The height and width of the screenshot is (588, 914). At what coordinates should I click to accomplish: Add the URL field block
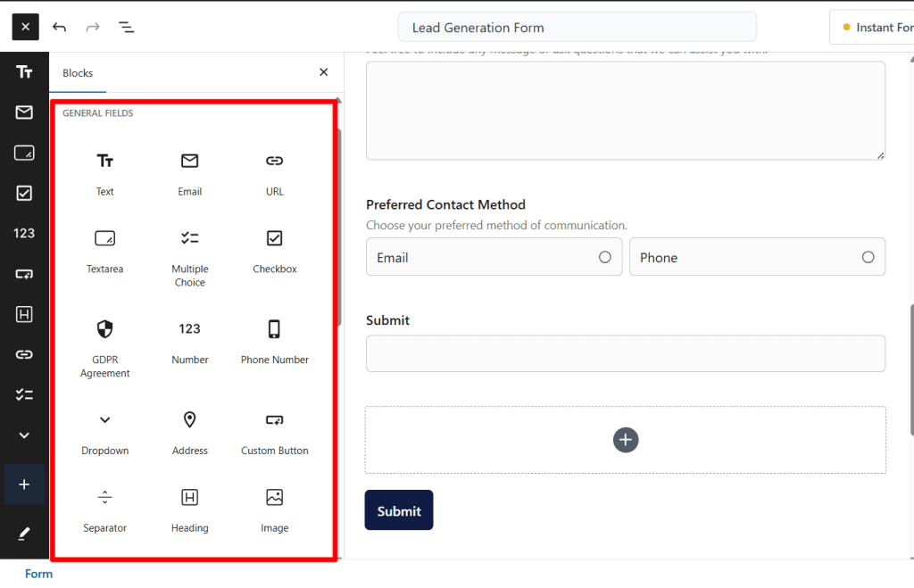274,172
